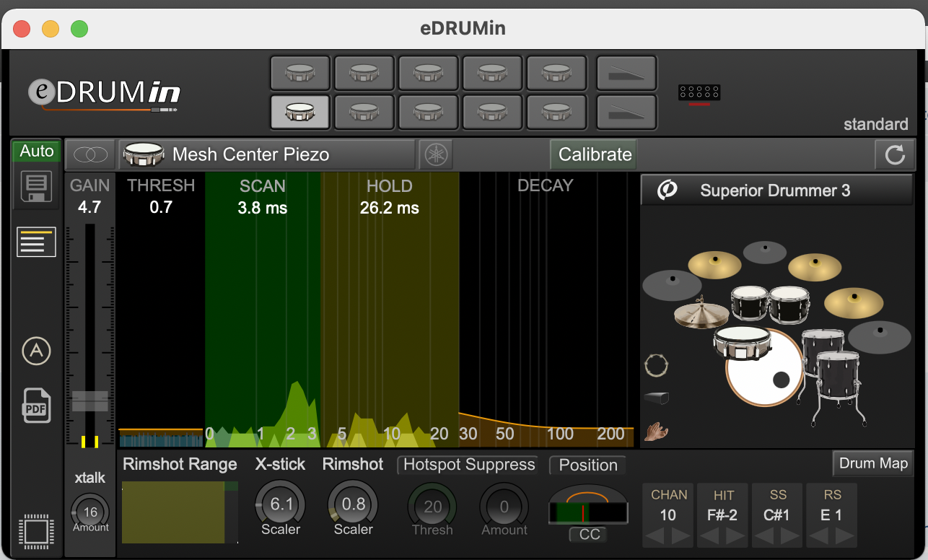Viewport: 928px width, 560px height.
Task: Toggle the Position option
Action: click(x=588, y=465)
